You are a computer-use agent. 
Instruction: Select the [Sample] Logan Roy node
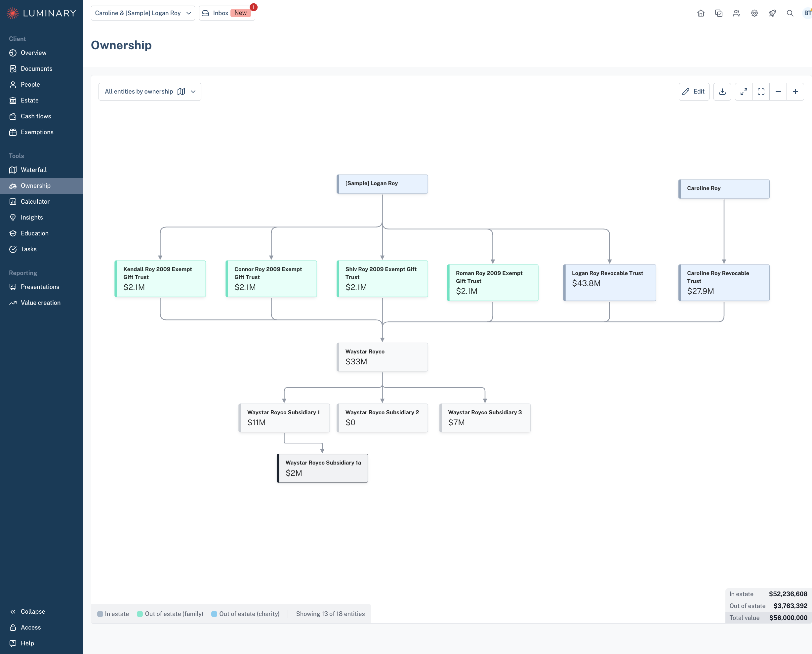pos(382,184)
